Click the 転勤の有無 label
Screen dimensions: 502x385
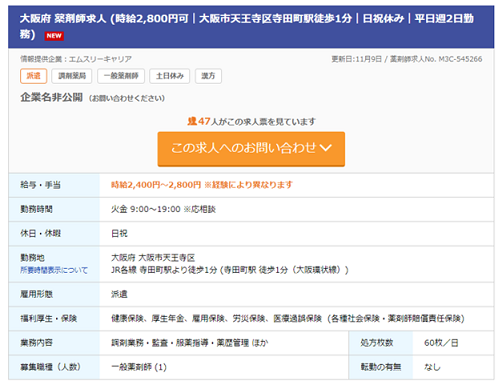[381, 367]
